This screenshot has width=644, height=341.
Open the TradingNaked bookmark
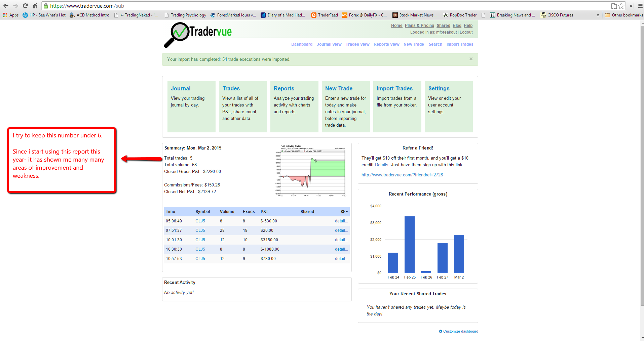(137, 15)
